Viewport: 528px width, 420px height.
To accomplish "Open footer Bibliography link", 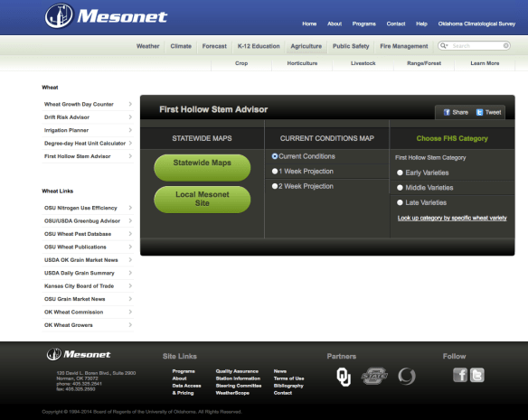I will [x=288, y=386].
